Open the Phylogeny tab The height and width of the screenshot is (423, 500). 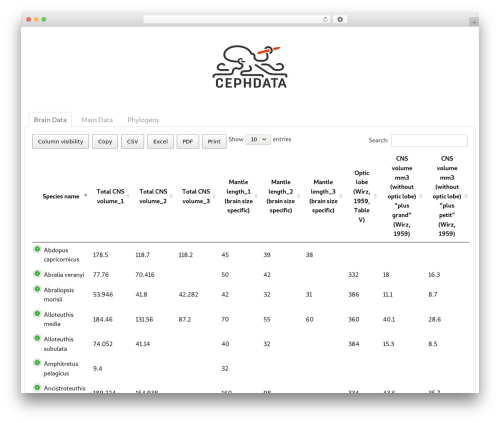[x=143, y=120]
